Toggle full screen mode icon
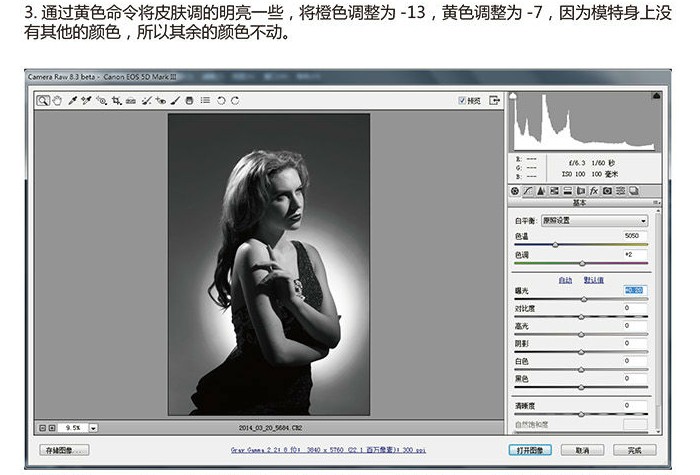The width and height of the screenshot is (700, 475). [494, 100]
